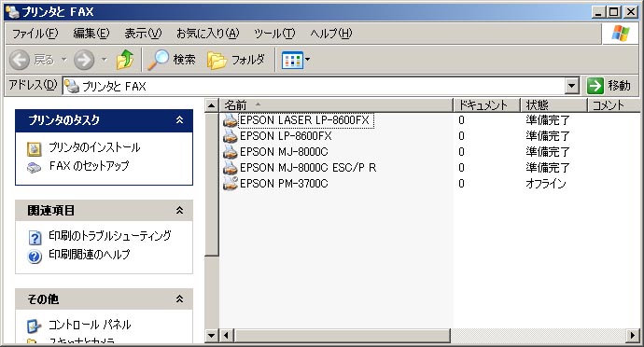Viewport: 644px width, 347px height.
Task: Open Back button history dropdown
Action: pos(64,60)
